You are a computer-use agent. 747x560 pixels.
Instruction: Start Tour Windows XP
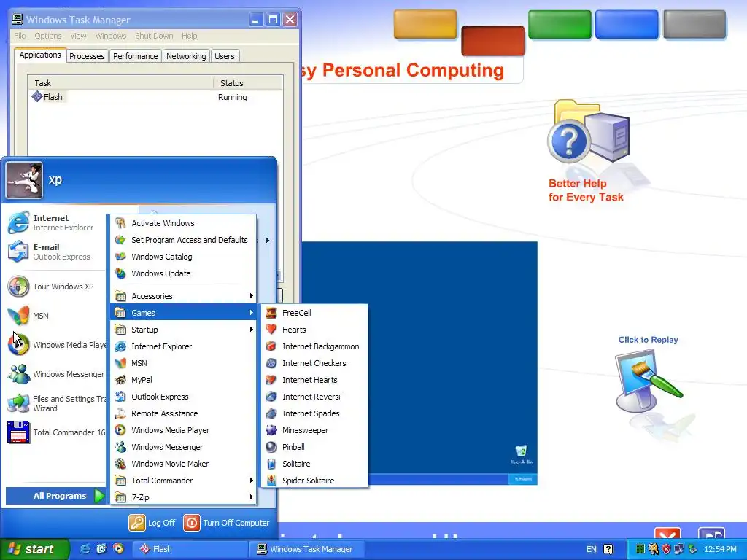55,287
